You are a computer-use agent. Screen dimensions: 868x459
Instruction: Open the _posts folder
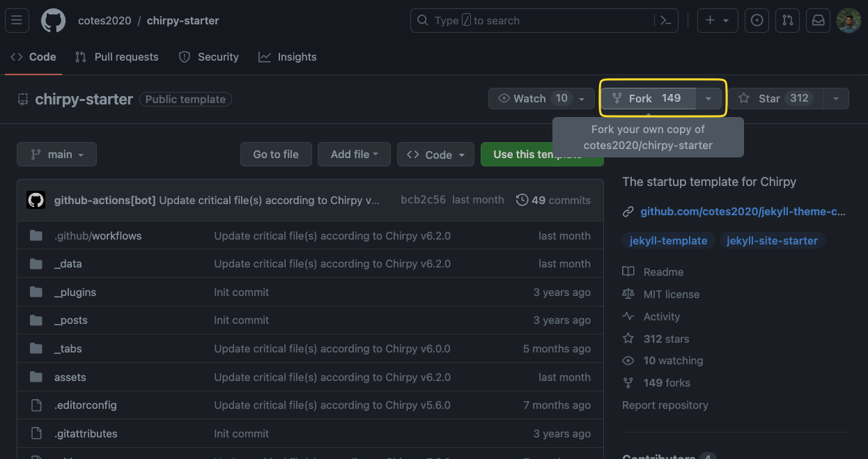pos(71,320)
